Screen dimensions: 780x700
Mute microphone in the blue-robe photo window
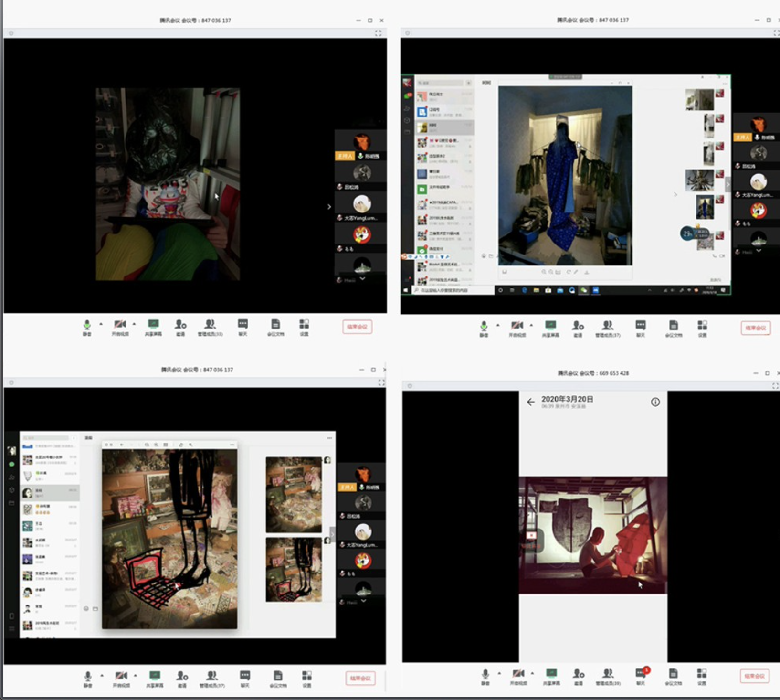(484, 329)
